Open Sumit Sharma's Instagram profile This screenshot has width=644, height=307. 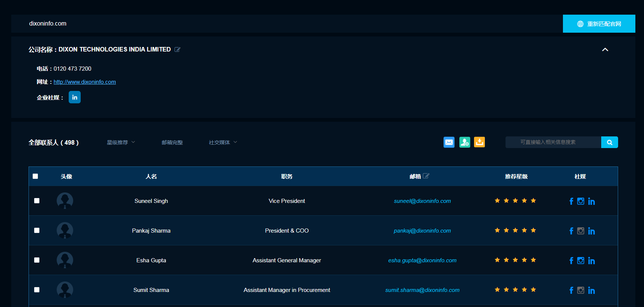(x=581, y=290)
